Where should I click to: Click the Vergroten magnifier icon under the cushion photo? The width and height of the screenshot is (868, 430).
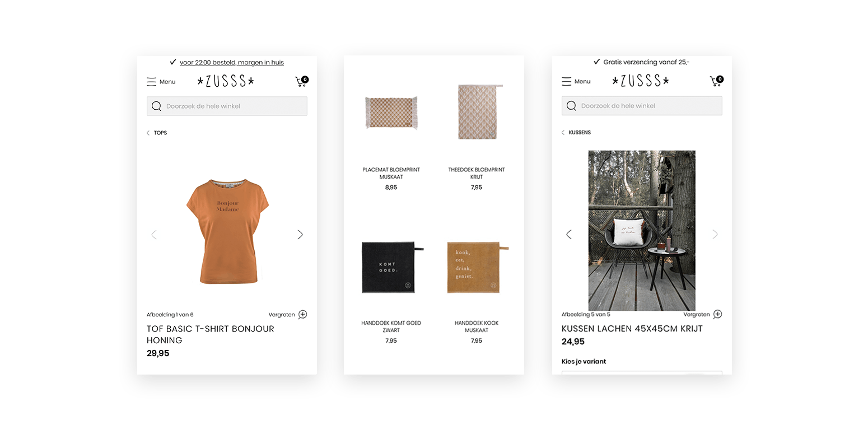(717, 314)
